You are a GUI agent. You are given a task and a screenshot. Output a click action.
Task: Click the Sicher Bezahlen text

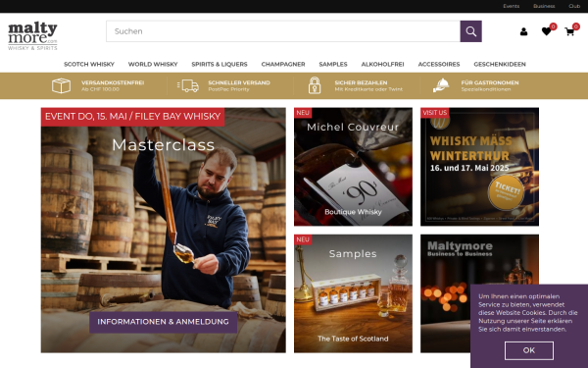coord(361,82)
